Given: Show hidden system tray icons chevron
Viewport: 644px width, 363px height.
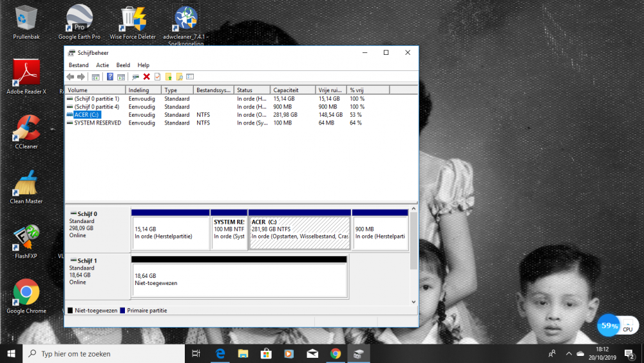Looking at the screenshot, I should [x=569, y=353].
